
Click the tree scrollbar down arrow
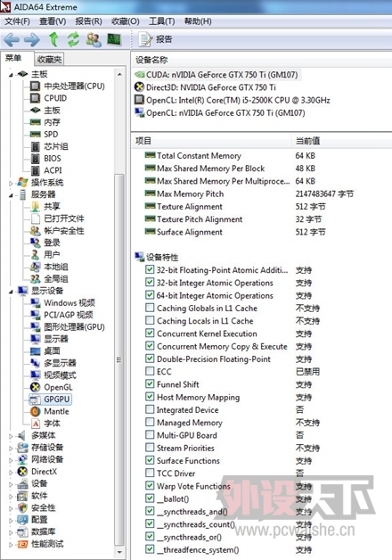click(x=119, y=552)
